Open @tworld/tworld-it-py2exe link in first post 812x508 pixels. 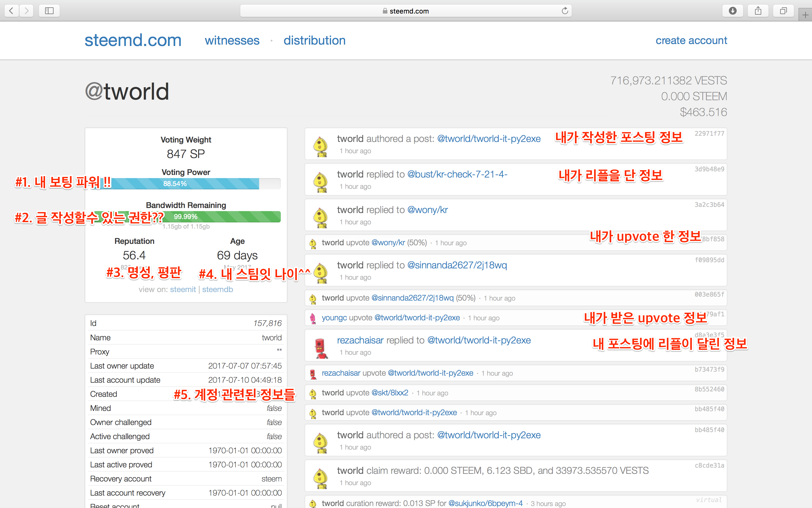(x=489, y=139)
